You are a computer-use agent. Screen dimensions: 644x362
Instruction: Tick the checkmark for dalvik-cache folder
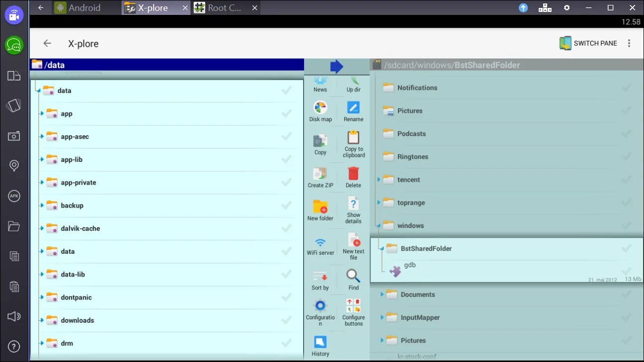[287, 228]
